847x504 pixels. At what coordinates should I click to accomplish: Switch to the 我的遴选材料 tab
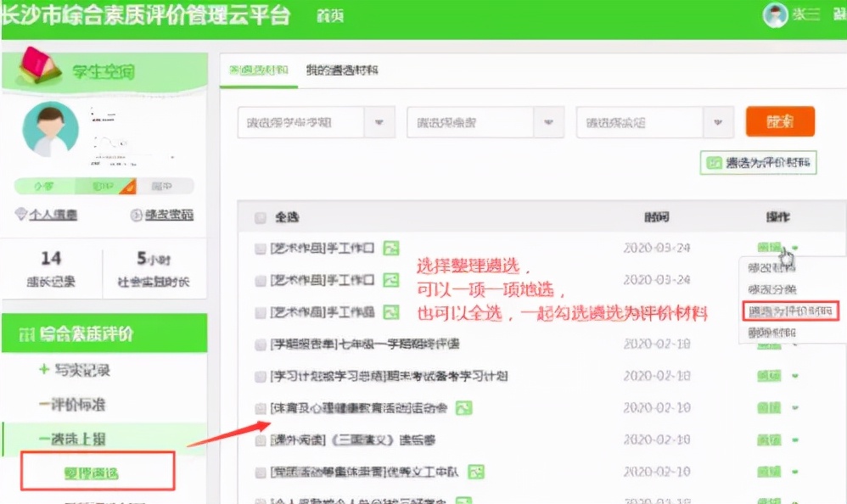343,70
